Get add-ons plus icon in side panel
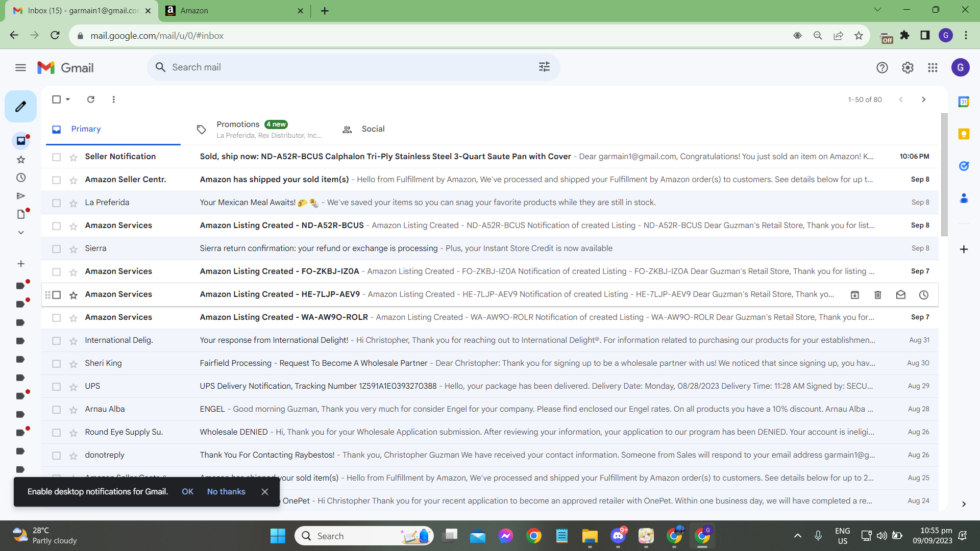This screenshot has width=980, height=551. tap(964, 249)
